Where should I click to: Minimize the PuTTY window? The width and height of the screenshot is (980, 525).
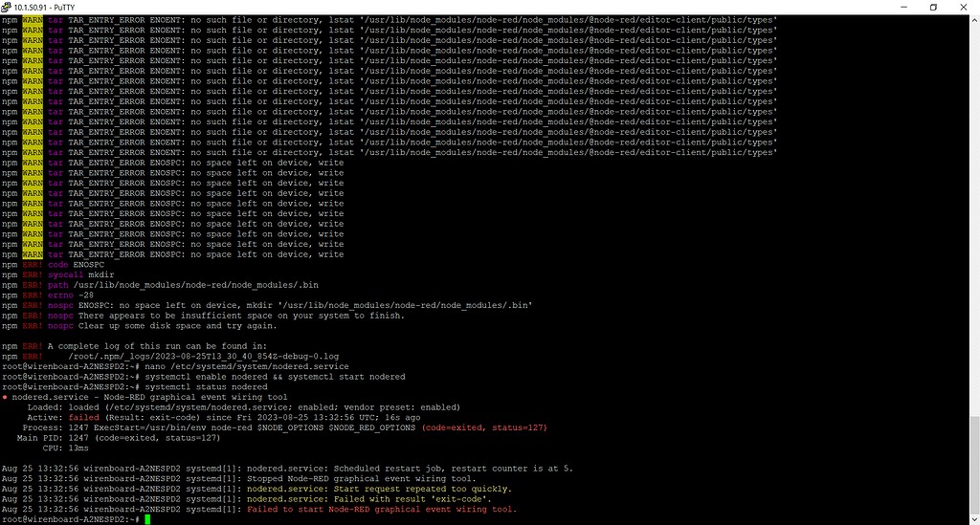[x=892, y=7]
